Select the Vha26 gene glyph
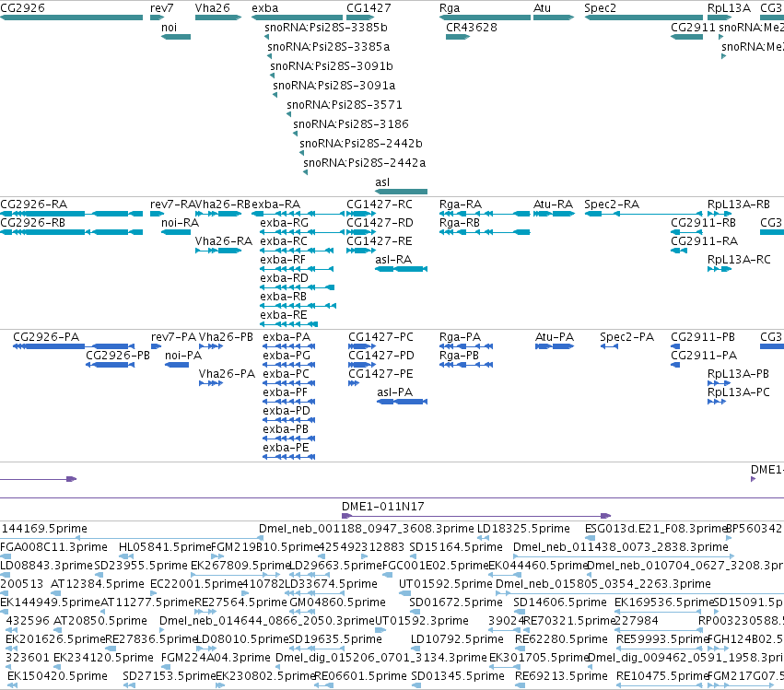The width and height of the screenshot is (784, 690). [218, 18]
